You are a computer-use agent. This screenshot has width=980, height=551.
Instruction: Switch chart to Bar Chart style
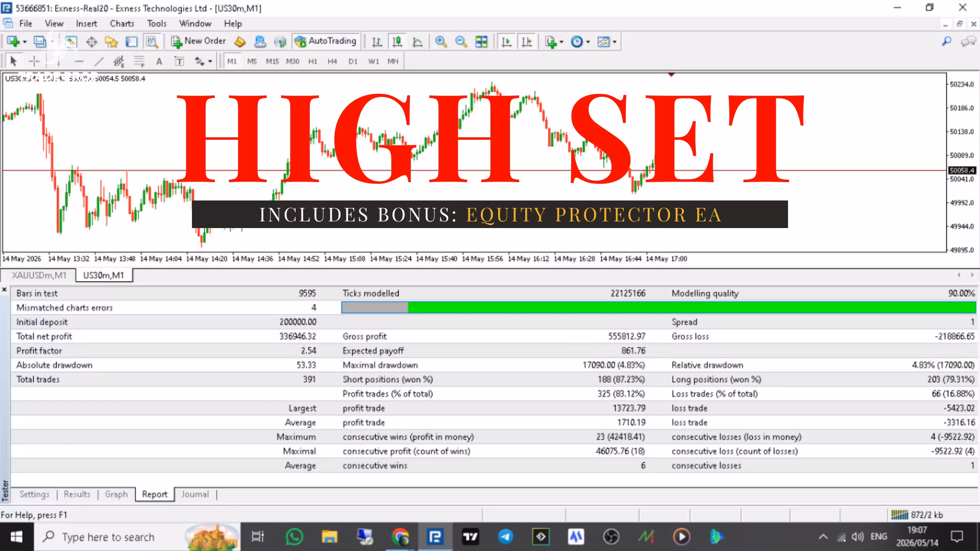tap(377, 42)
